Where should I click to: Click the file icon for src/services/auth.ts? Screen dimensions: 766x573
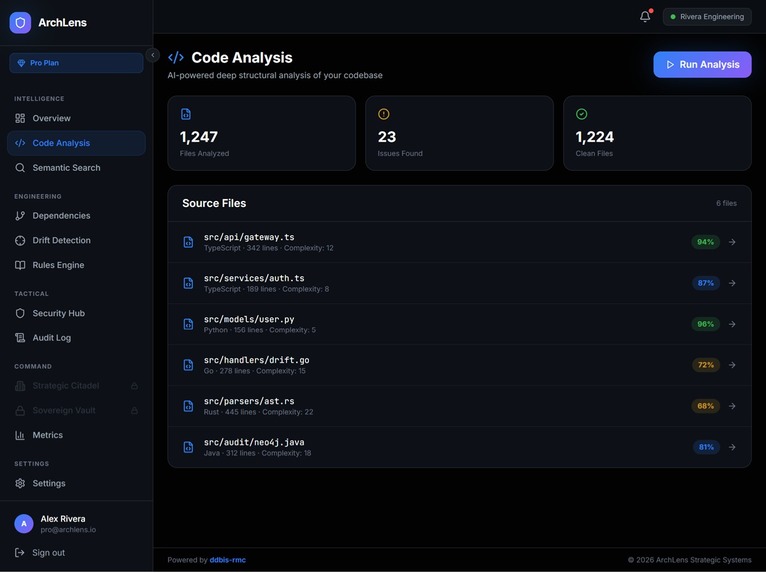click(188, 283)
